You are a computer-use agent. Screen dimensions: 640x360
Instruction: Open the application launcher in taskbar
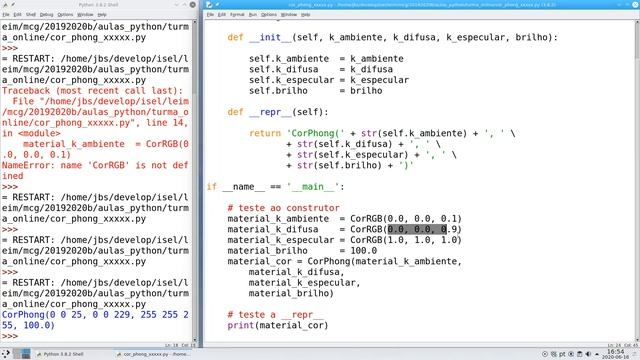click(6, 354)
